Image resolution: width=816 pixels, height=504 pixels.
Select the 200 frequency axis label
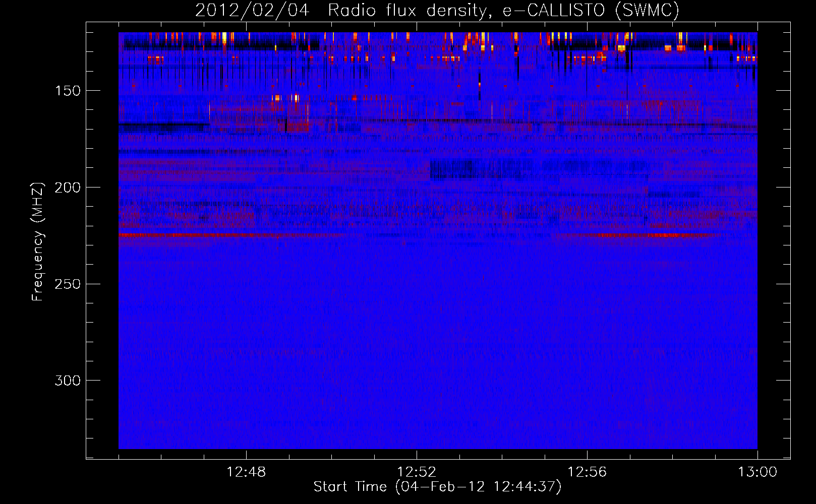click(x=68, y=187)
